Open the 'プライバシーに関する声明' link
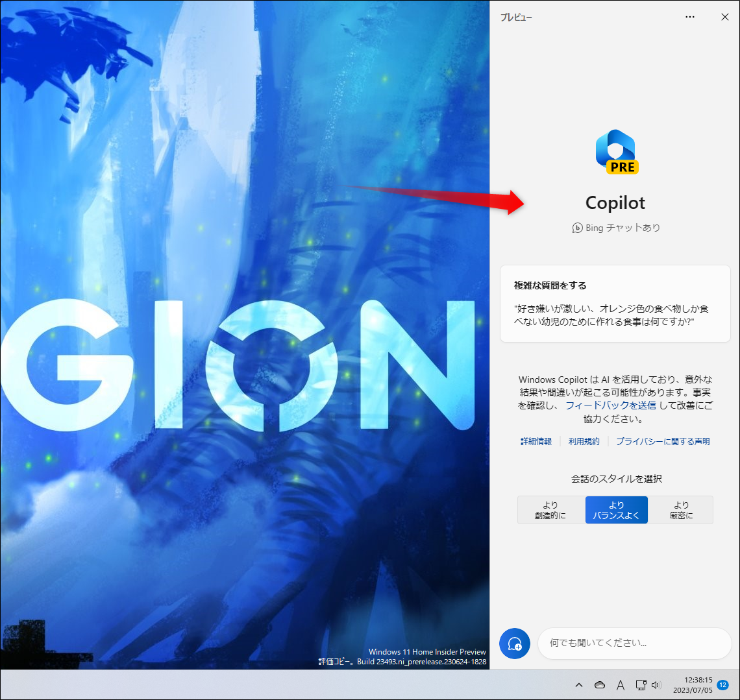 [663, 442]
